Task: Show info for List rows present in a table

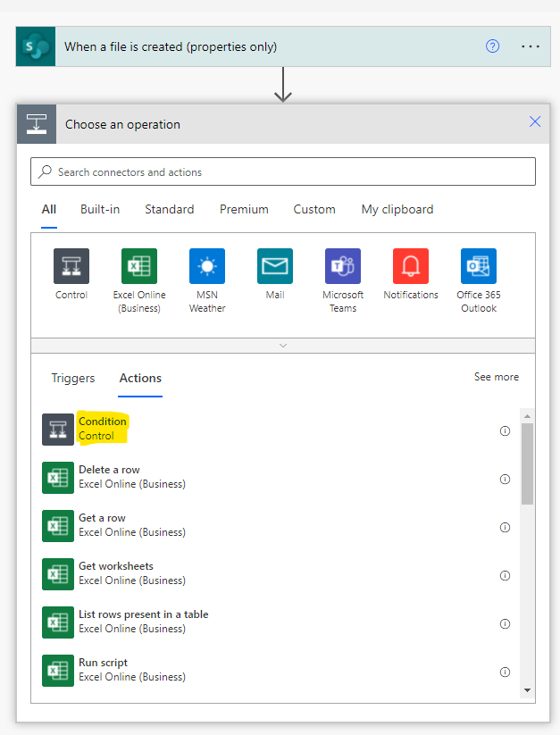Action: pyautogui.click(x=505, y=624)
